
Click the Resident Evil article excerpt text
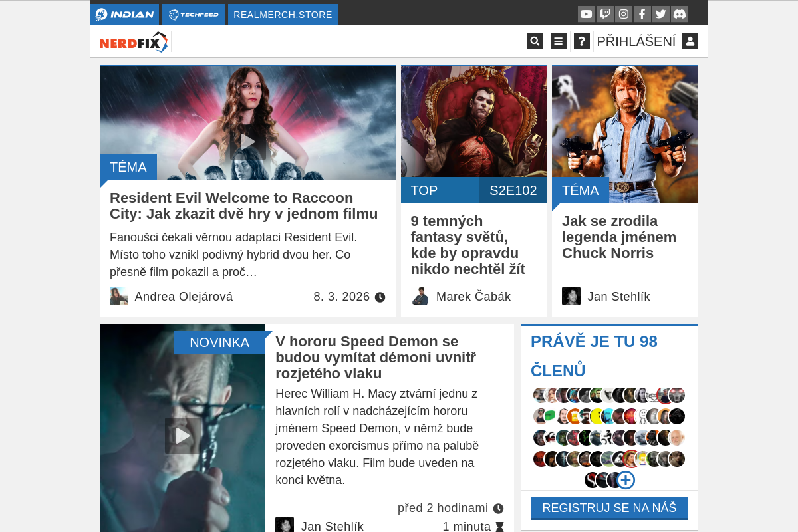pyautogui.click(x=233, y=255)
